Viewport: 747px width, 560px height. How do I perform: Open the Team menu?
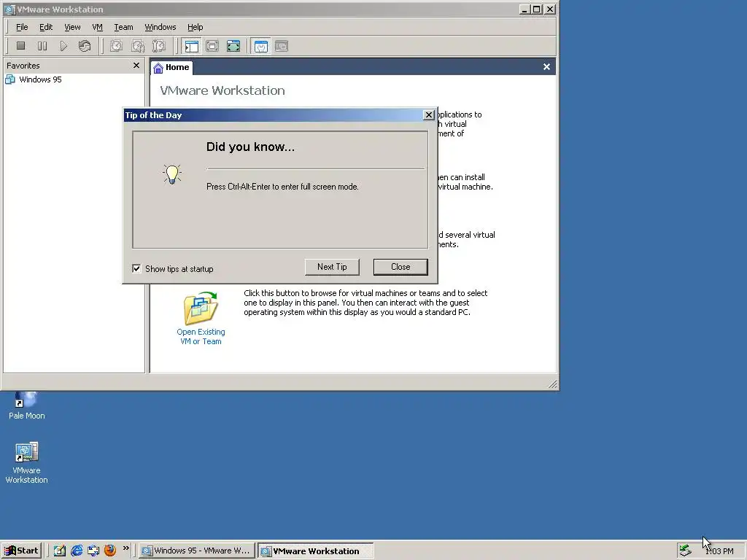click(123, 27)
